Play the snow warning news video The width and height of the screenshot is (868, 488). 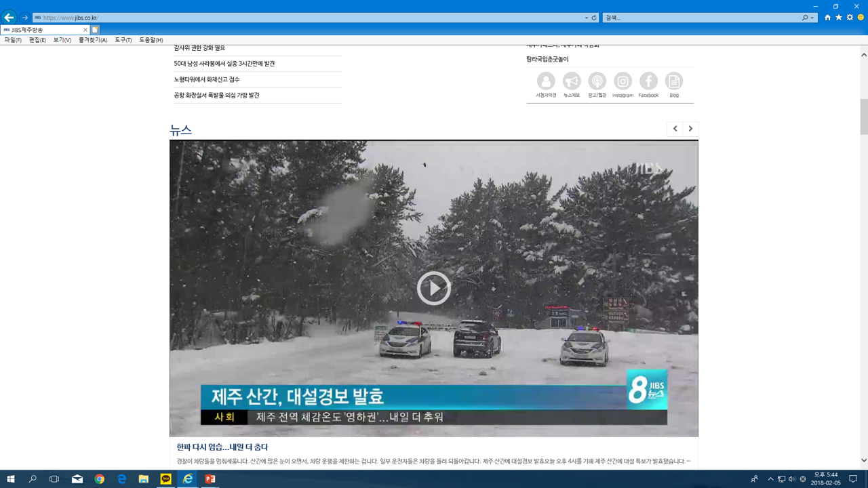(x=434, y=288)
